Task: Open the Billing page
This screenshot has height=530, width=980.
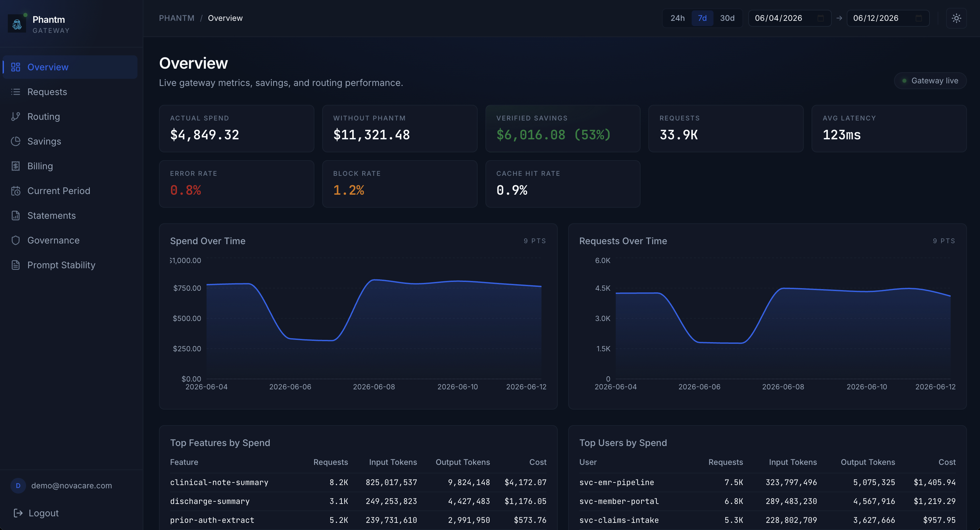Action: 70,166
